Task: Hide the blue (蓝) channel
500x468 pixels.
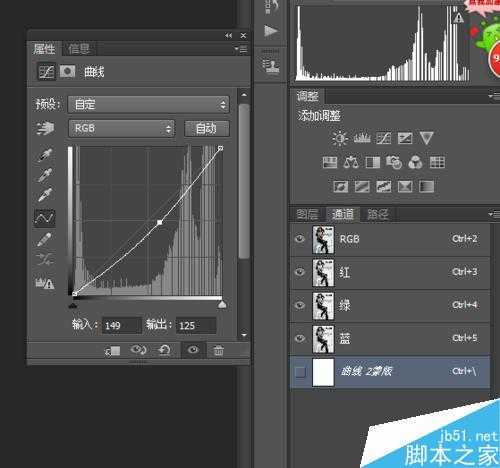Action: coord(300,338)
